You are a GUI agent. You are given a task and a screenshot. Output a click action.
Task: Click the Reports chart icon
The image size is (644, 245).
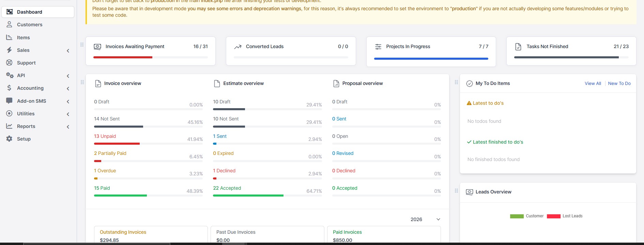tap(10, 126)
